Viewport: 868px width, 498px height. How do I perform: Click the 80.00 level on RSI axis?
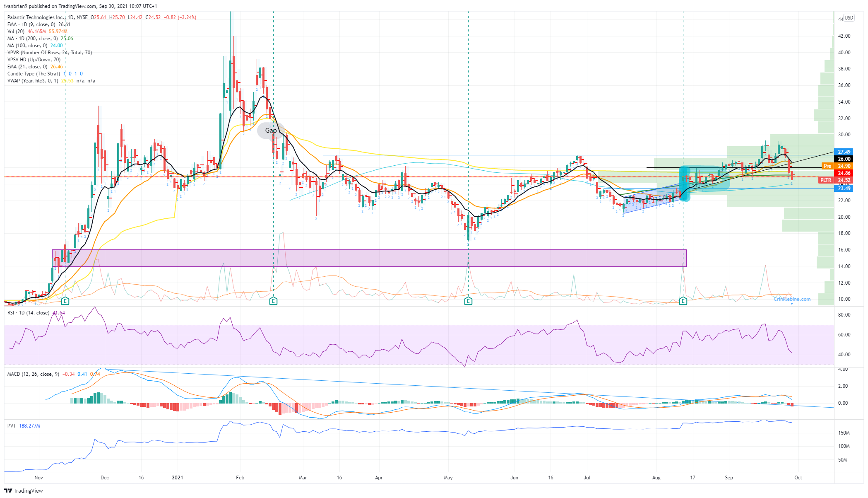pos(844,315)
